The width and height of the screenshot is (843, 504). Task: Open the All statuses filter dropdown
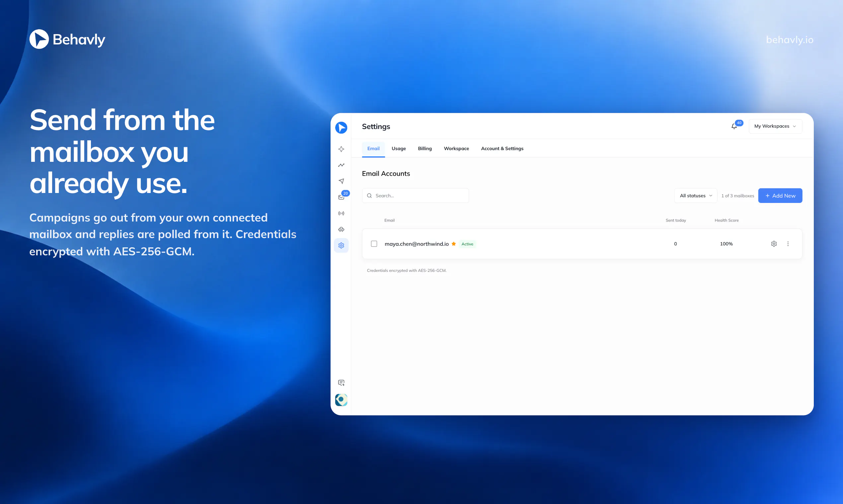tap(696, 196)
